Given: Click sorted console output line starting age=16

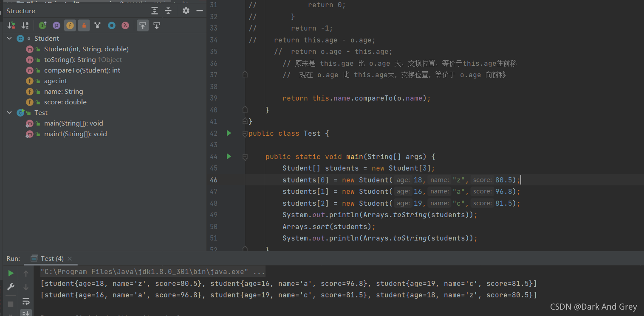Looking at the screenshot, I should (x=288, y=295).
